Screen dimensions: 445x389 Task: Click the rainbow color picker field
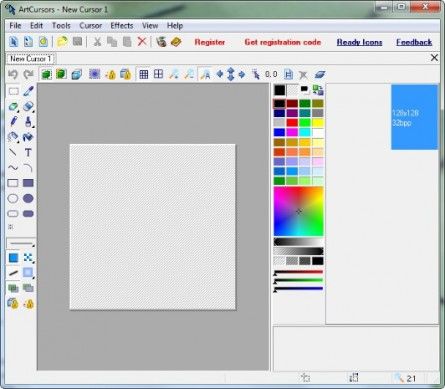298,211
